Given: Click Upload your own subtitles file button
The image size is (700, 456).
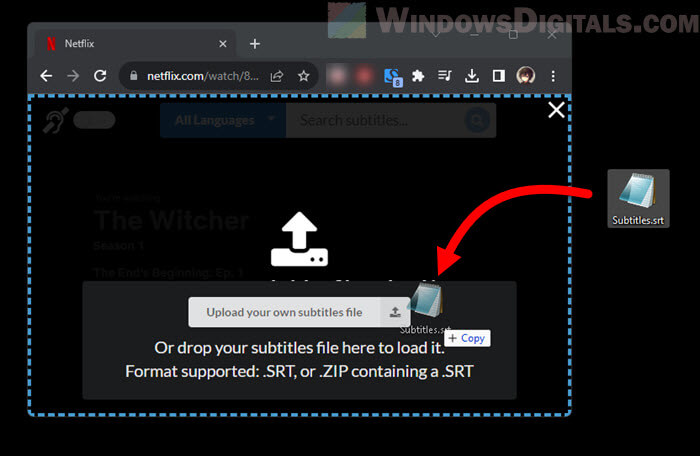Looking at the screenshot, I should tap(299, 312).
